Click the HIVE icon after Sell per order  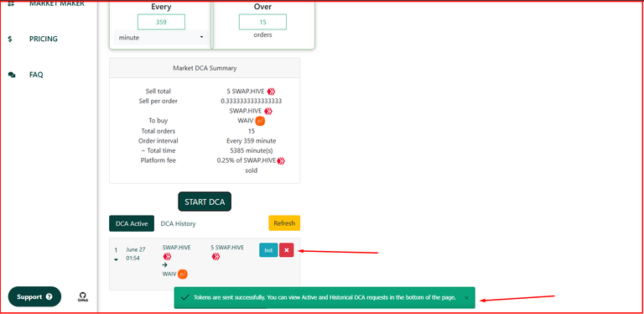(x=268, y=111)
